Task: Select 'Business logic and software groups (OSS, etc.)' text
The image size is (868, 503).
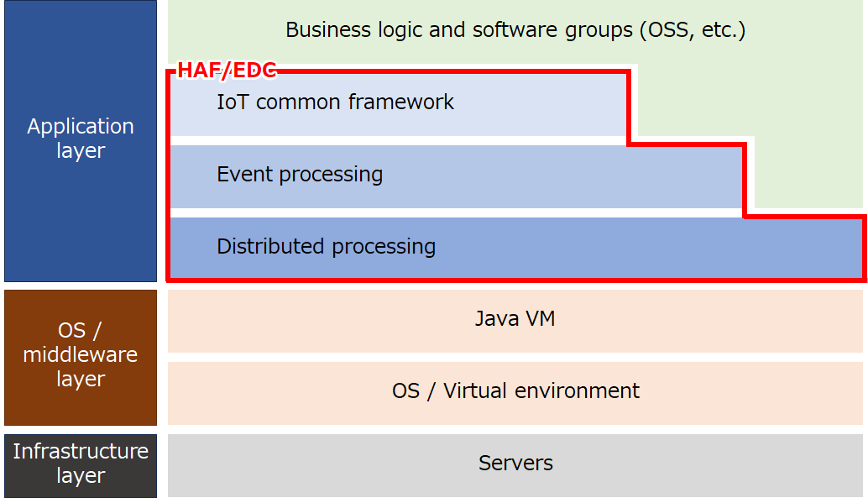Action: (515, 30)
